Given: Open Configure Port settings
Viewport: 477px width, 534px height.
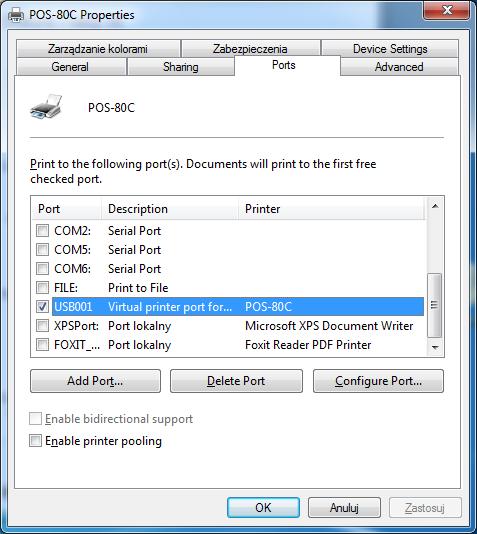Looking at the screenshot, I should (378, 381).
